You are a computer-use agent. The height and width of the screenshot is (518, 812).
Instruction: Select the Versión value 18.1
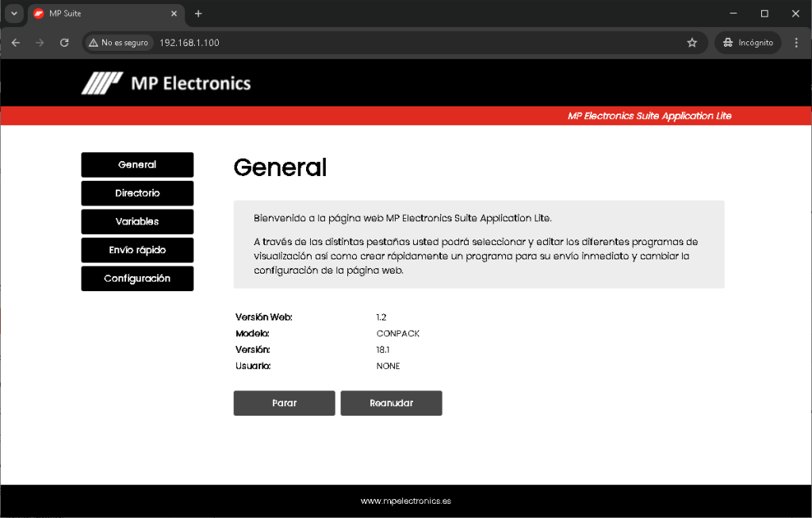click(x=383, y=350)
